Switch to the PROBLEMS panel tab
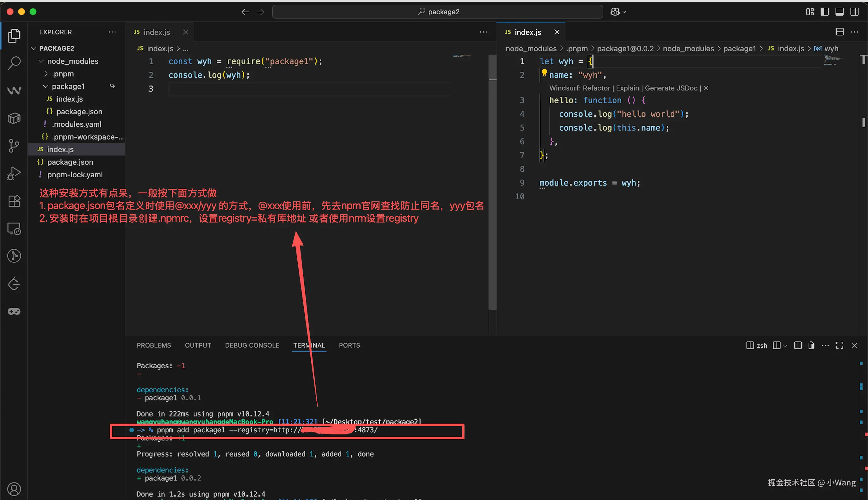The image size is (868, 500). pyautogui.click(x=154, y=345)
